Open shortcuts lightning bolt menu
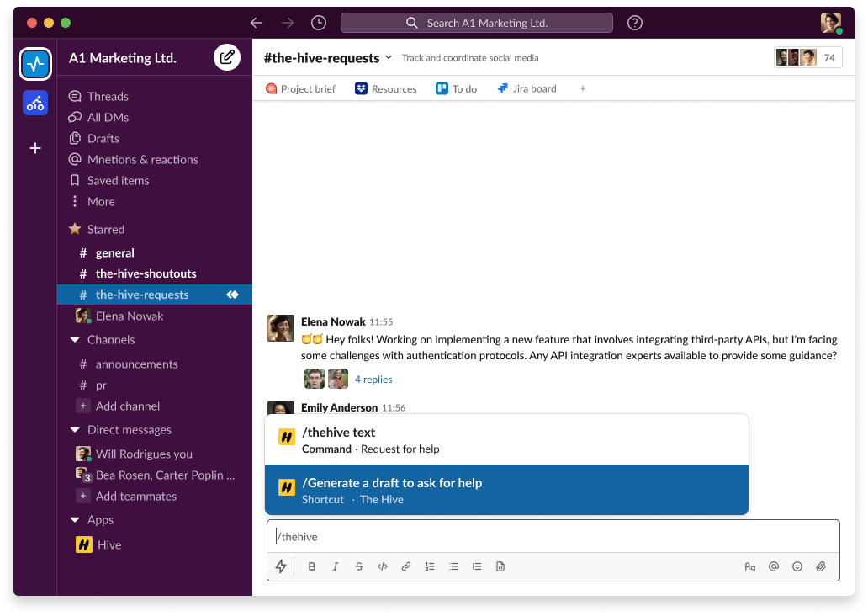 point(282,566)
